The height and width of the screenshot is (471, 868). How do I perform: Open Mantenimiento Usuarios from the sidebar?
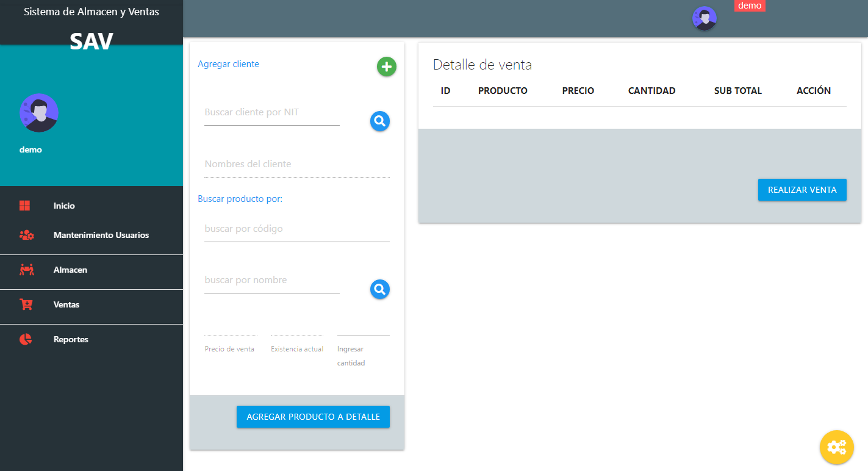(101, 235)
